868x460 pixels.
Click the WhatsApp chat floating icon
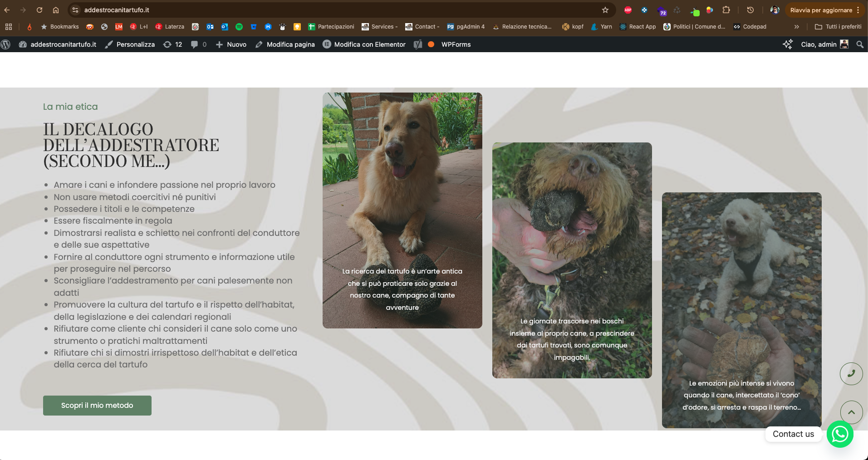[x=840, y=434]
